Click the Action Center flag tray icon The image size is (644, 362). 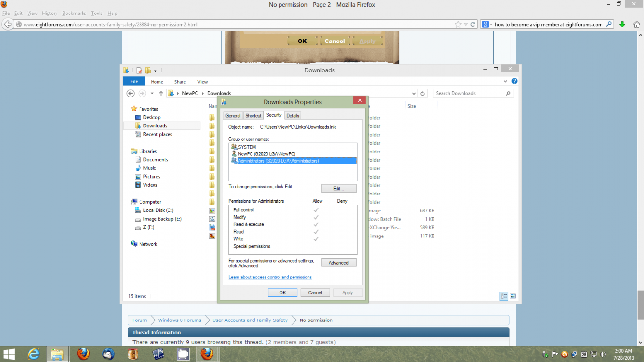point(555,354)
